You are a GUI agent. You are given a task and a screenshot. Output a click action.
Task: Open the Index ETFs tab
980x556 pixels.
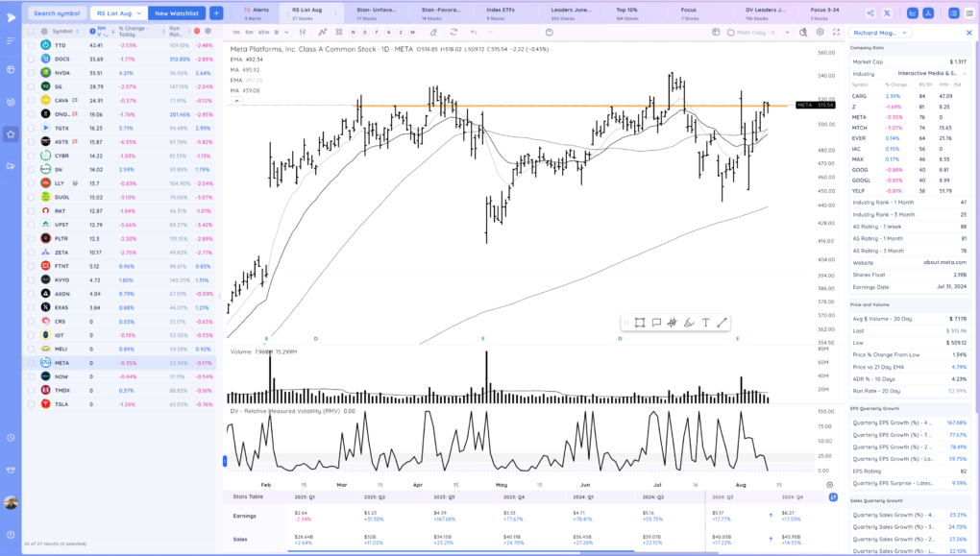click(501, 13)
